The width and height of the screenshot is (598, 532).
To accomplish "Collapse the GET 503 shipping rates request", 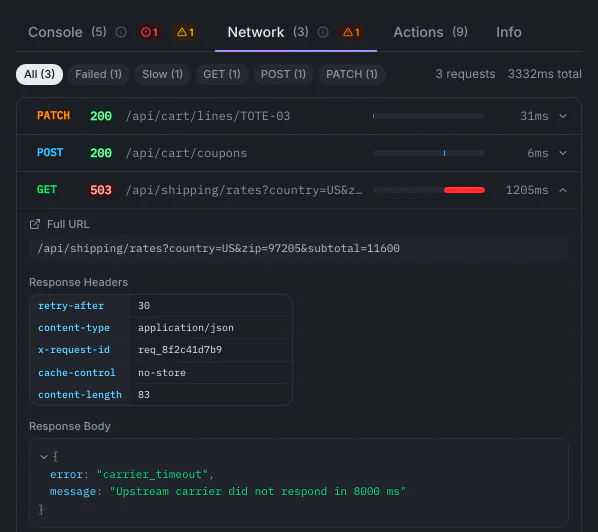I will coord(299,190).
